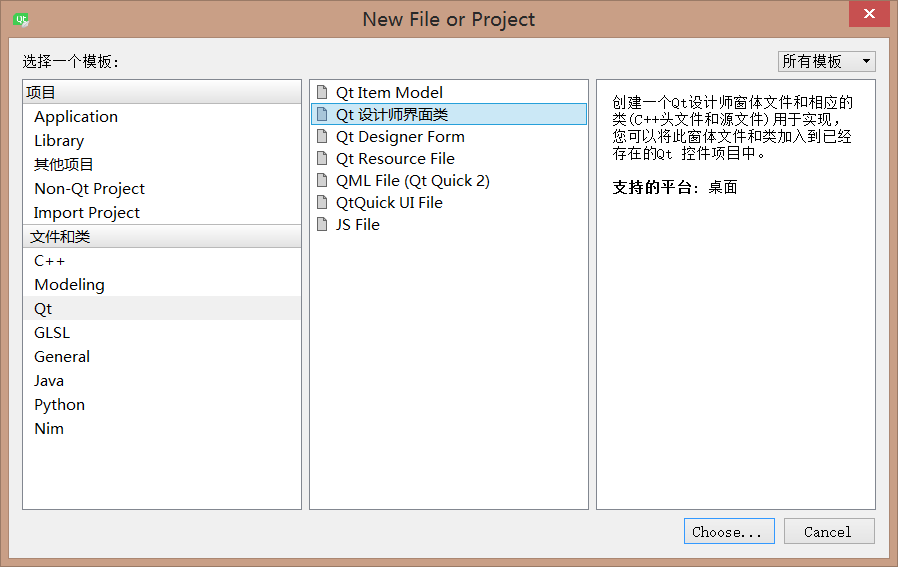Screen dimensions: 898x567
Task: Click the file icon beside QML File
Action: [x=322, y=180]
